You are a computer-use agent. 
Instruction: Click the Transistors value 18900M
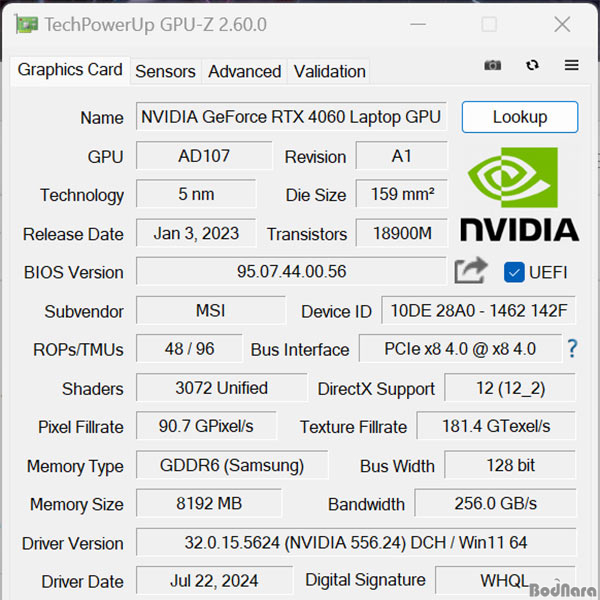pos(401,233)
